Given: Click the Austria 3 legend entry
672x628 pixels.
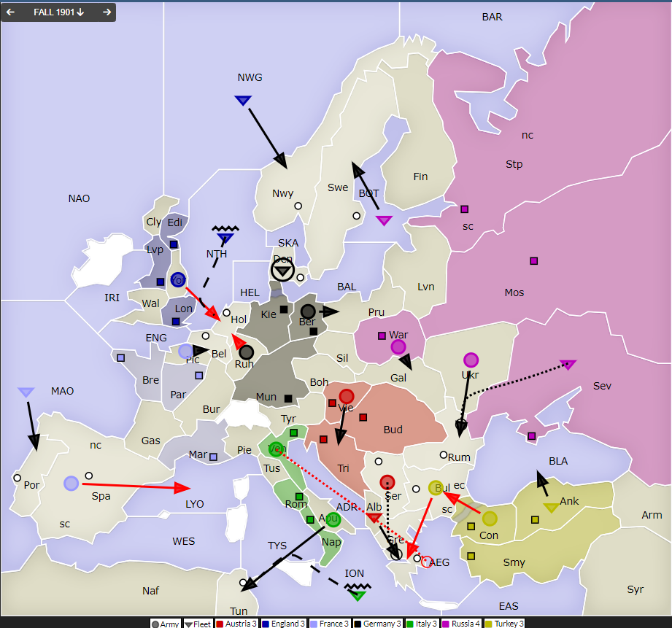Looking at the screenshot, I should 236,624.
